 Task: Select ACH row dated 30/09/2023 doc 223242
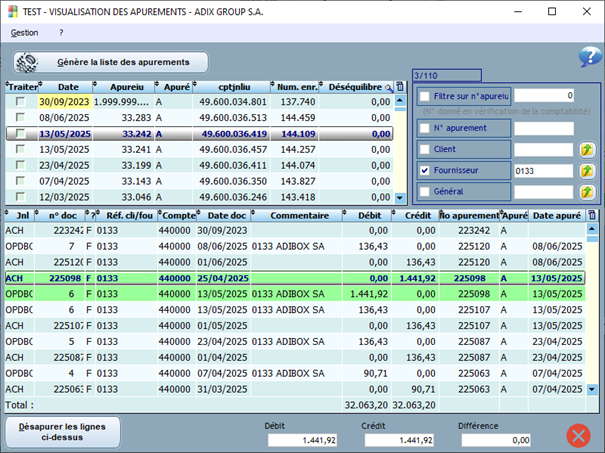coord(295,230)
